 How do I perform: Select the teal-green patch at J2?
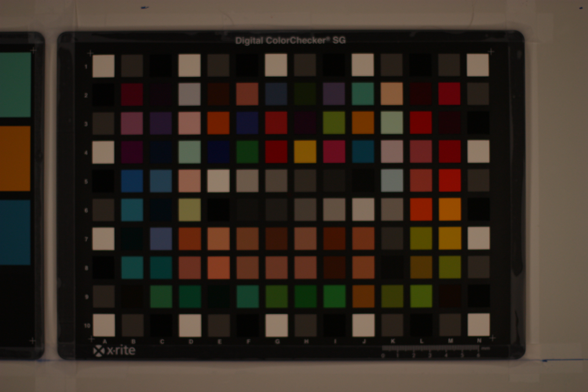[363, 94]
